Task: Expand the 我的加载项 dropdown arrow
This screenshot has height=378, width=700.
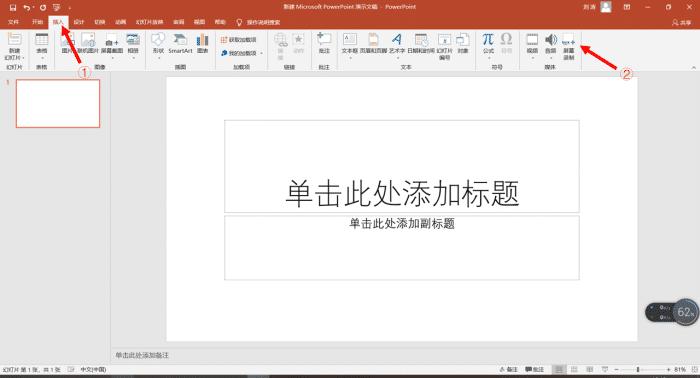Action: coord(262,53)
